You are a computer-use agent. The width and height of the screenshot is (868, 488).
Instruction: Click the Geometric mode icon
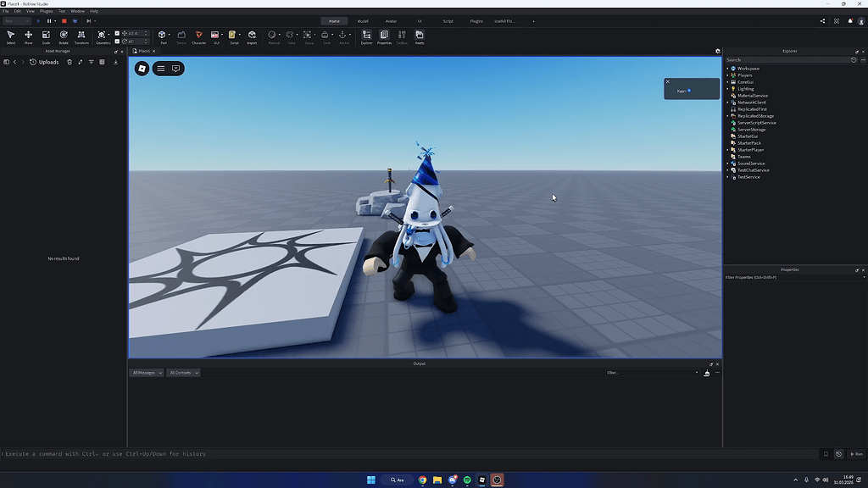(x=102, y=36)
